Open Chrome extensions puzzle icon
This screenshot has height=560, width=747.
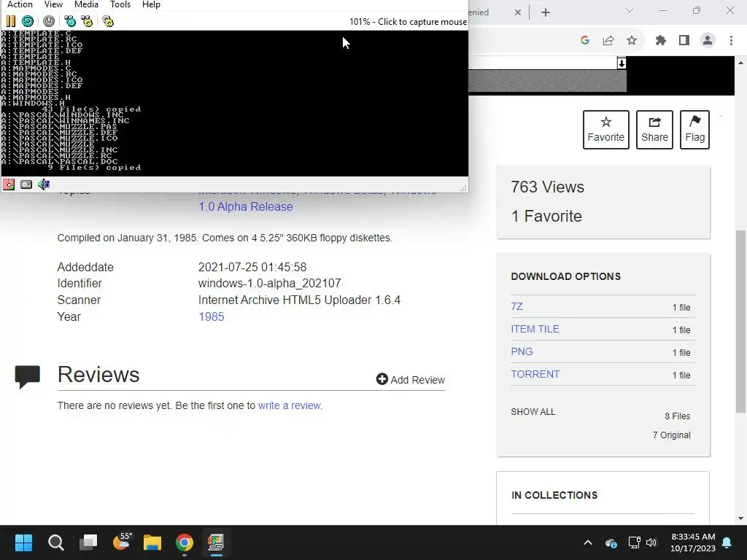pos(661,41)
